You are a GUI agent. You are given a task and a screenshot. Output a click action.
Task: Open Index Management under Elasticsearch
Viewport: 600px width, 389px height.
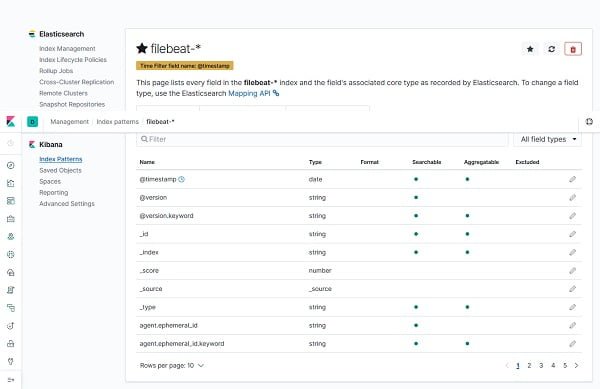coord(67,49)
